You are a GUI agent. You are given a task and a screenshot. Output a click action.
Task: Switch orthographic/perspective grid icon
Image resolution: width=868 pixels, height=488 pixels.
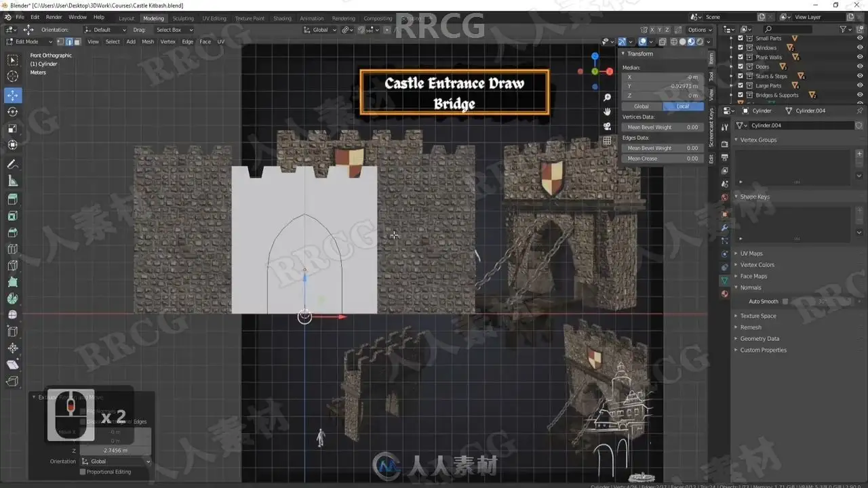[x=607, y=141]
